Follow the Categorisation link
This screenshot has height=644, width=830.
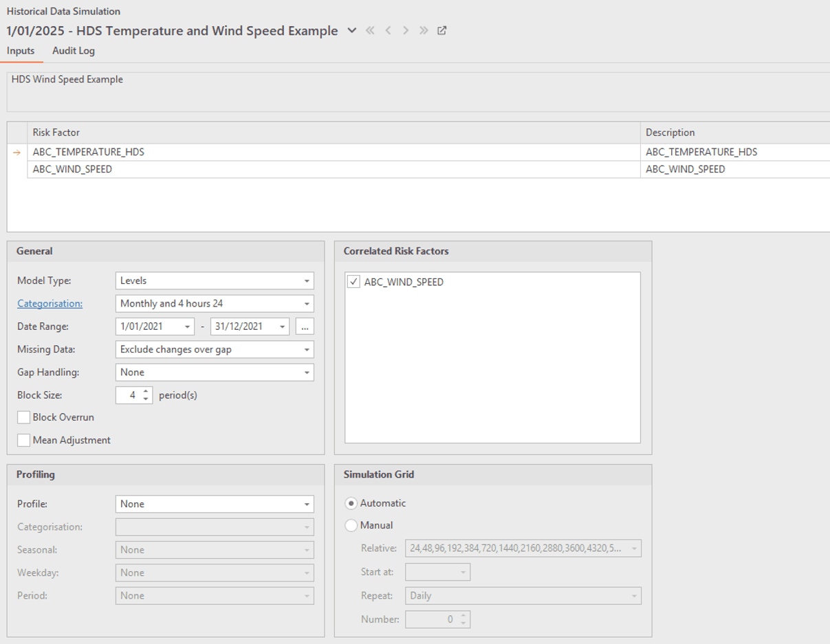[x=50, y=303]
